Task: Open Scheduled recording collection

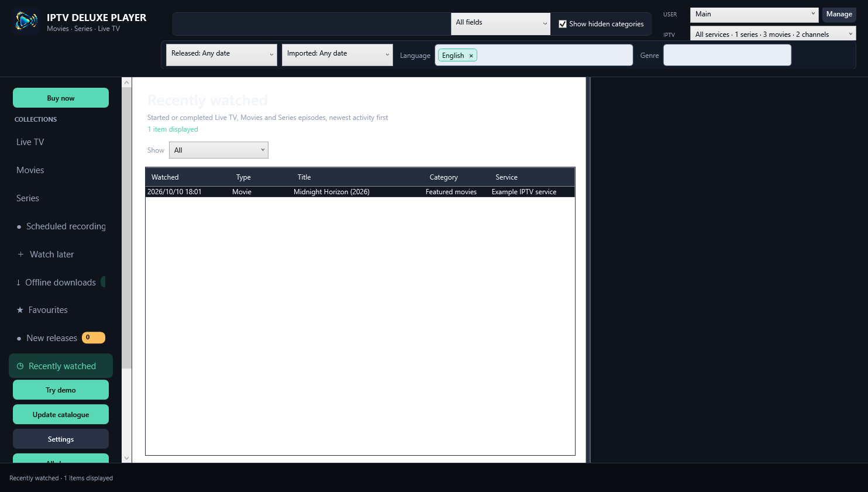Action: click(61, 226)
